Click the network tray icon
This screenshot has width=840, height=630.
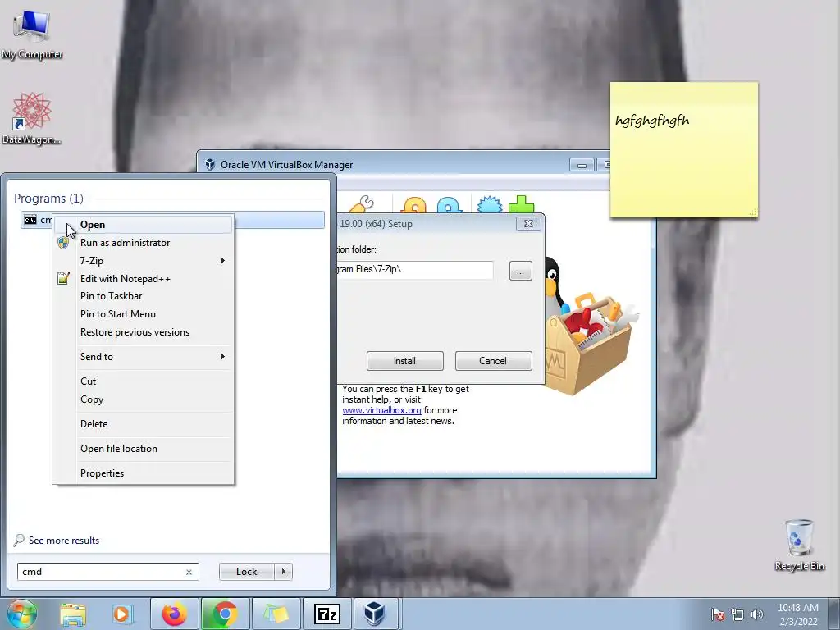coord(737,614)
